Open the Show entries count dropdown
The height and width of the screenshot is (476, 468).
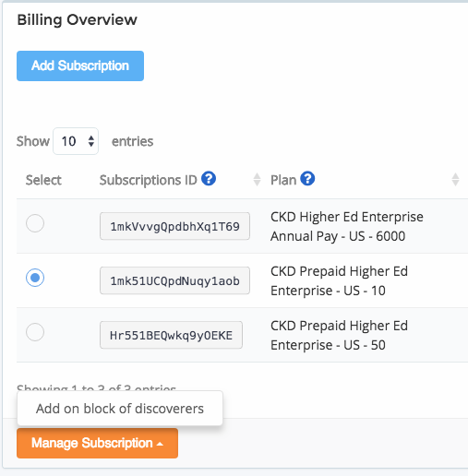(76, 141)
